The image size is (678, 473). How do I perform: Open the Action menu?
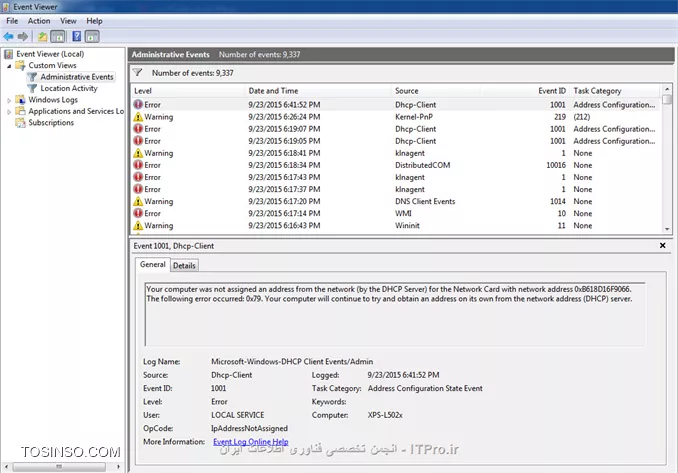39,21
